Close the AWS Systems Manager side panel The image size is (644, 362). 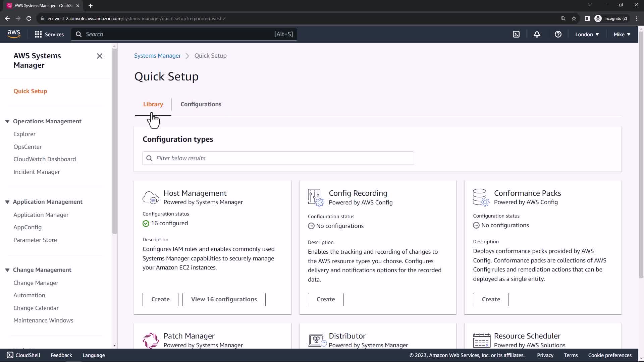coord(100,56)
